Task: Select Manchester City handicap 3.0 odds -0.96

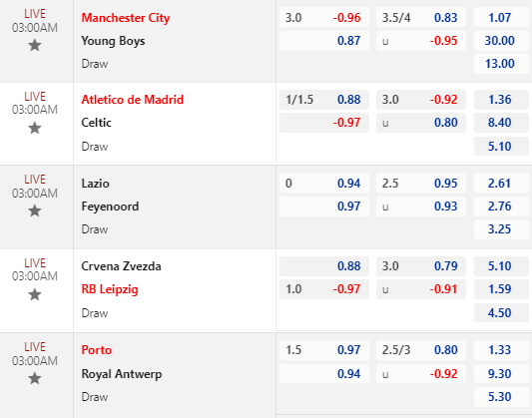Action: pos(324,17)
